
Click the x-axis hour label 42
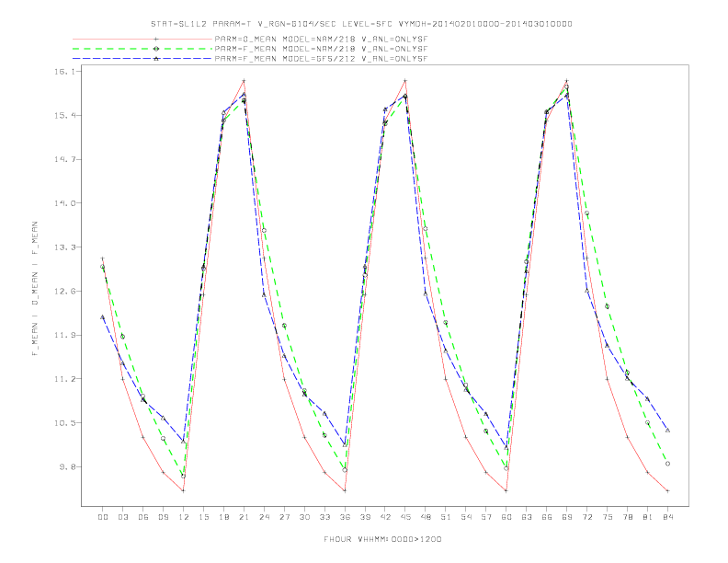[385, 517]
